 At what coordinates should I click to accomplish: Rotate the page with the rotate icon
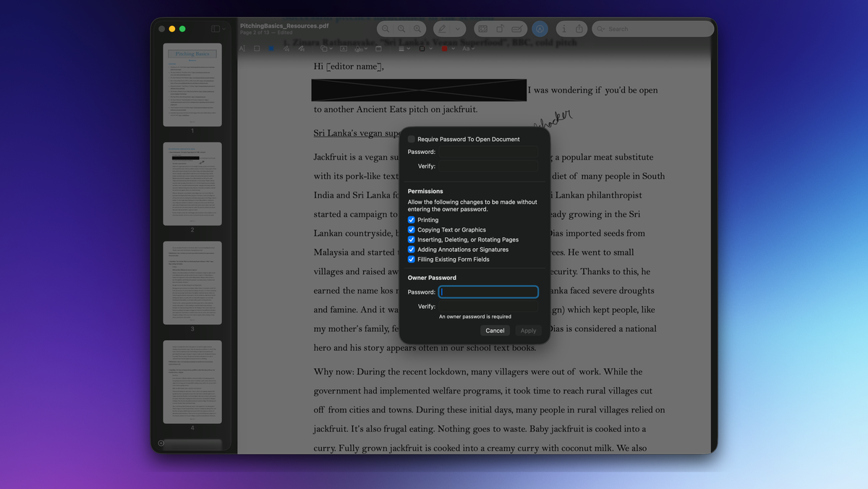click(500, 29)
